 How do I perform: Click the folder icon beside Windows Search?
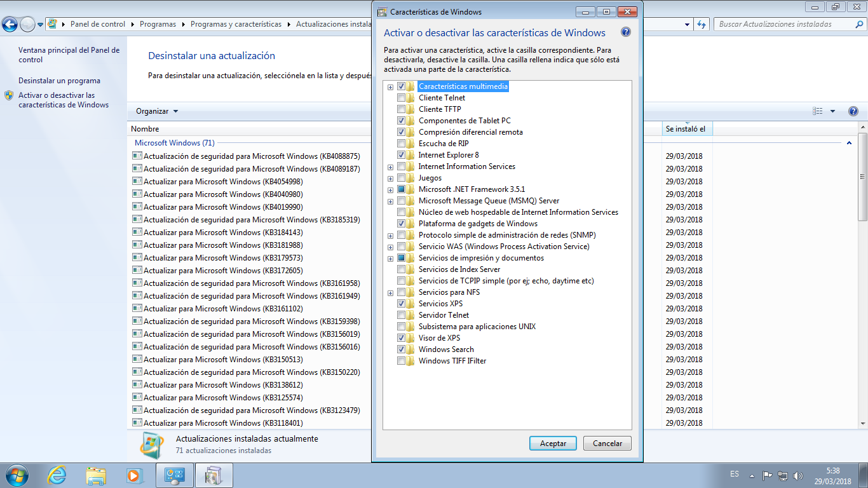[411, 349]
